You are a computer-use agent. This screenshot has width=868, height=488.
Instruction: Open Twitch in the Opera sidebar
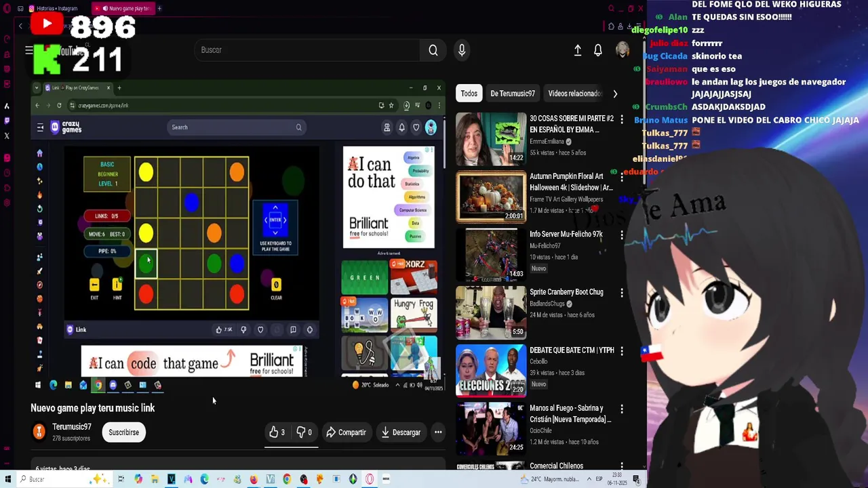pyautogui.click(x=7, y=121)
